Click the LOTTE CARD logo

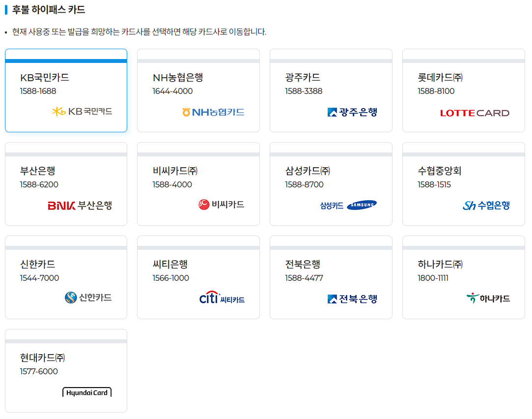475,113
